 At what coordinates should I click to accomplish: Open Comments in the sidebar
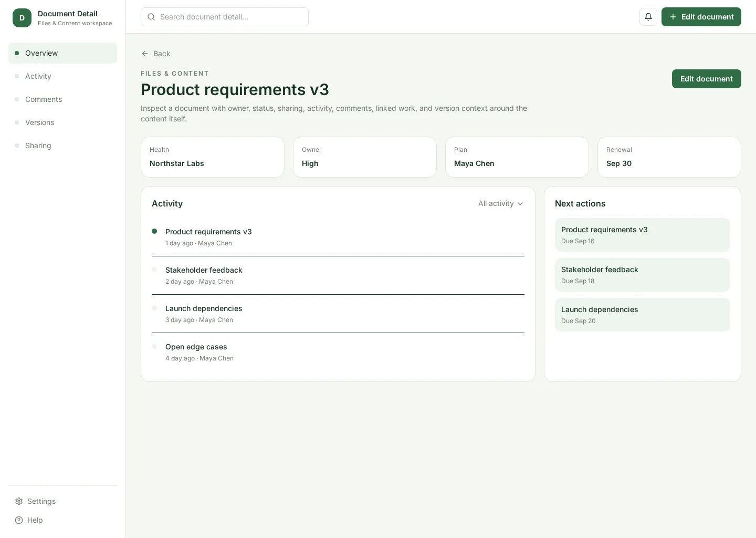(62, 99)
